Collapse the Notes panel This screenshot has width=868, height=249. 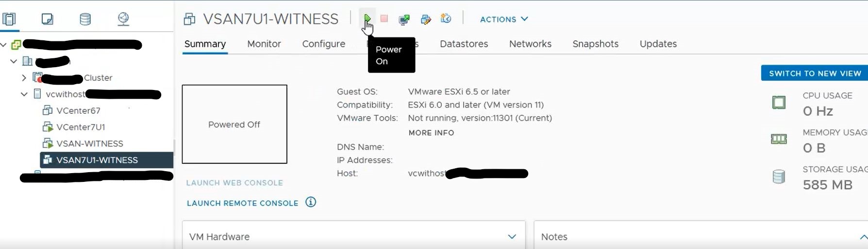pyautogui.click(x=863, y=237)
